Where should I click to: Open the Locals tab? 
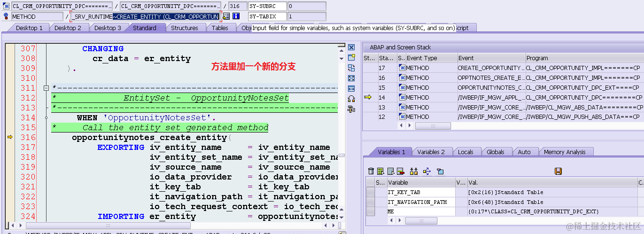(x=466, y=152)
